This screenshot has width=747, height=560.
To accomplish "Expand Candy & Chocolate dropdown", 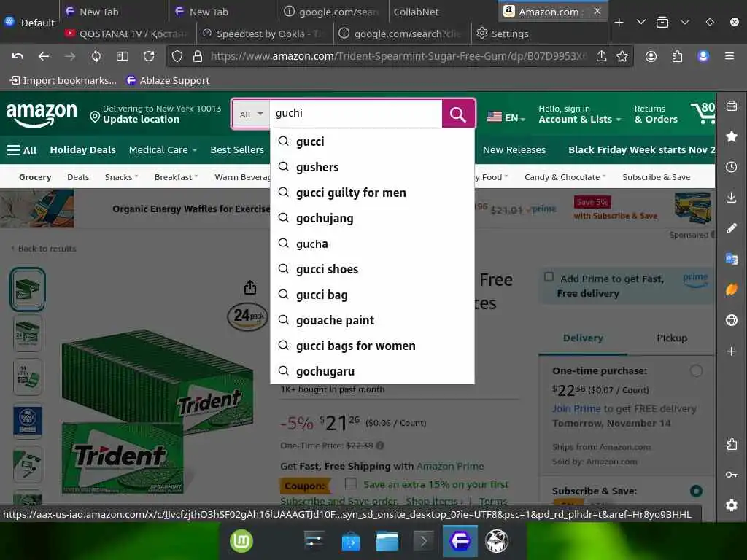I will click(565, 177).
